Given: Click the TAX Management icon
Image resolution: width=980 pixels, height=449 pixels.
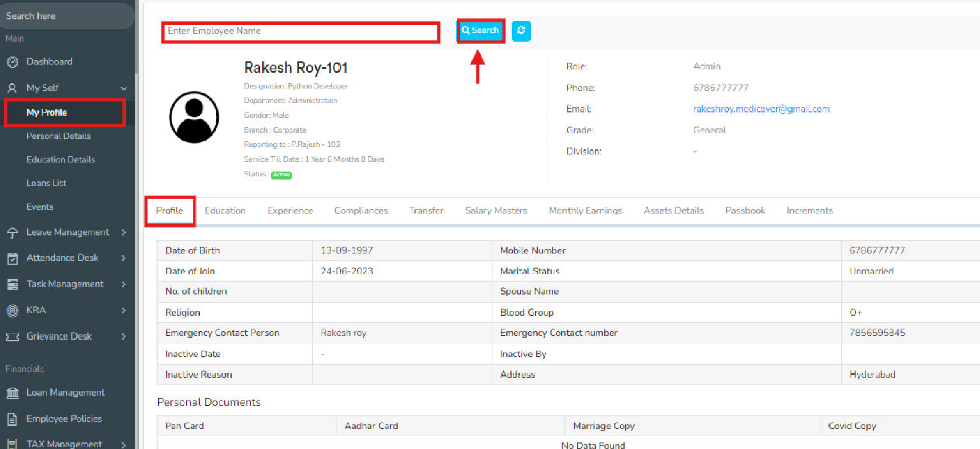Looking at the screenshot, I should (x=13, y=444).
